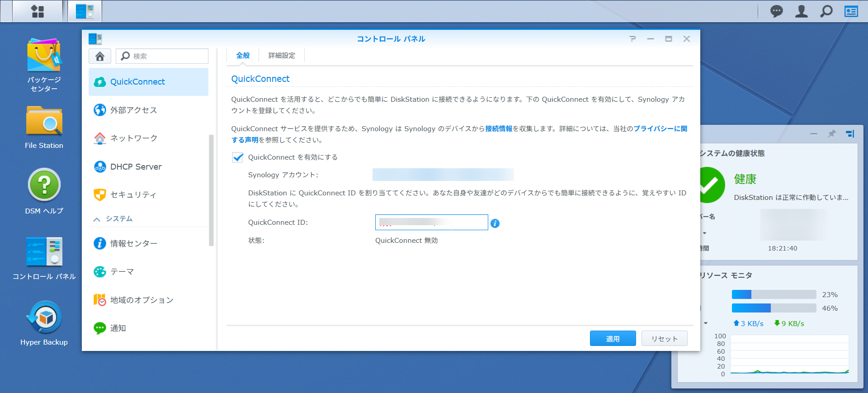Screen dimensions: 868x393
Task: Show QuickConnect ID info tooltip icon
Action: click(x=495, y=223)
